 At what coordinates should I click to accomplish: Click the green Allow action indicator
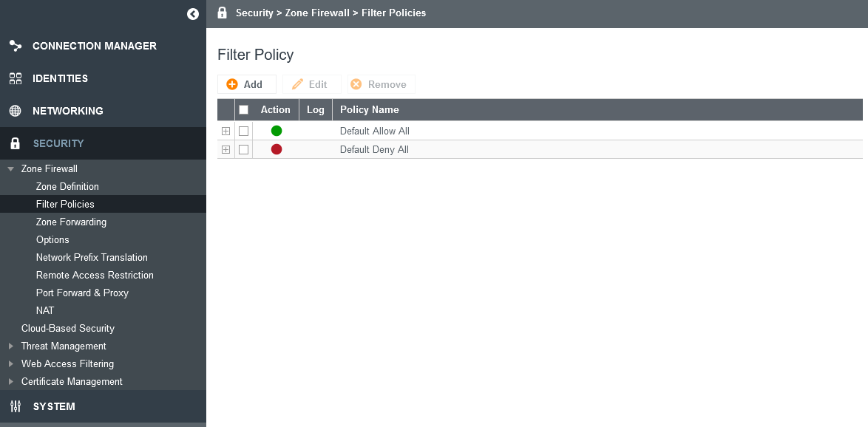click(x=277, y=131)
